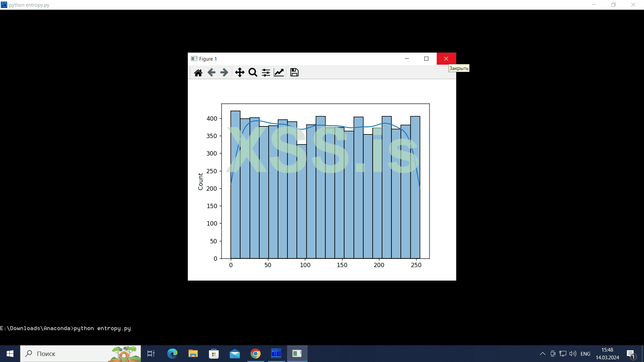Go forward to next view arrow
The image size is (644, 362).
[224, 72]
